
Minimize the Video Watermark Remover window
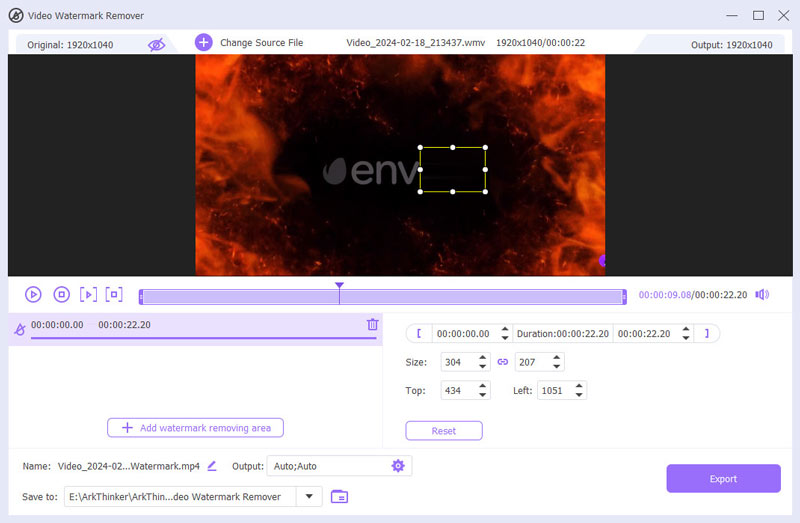pyautogui.click(x=732, y=15)
